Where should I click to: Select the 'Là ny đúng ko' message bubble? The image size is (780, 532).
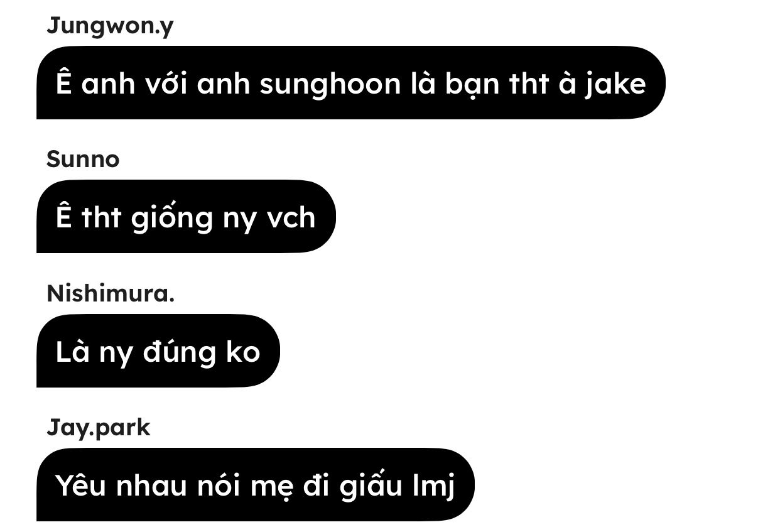tap(158, 351)
